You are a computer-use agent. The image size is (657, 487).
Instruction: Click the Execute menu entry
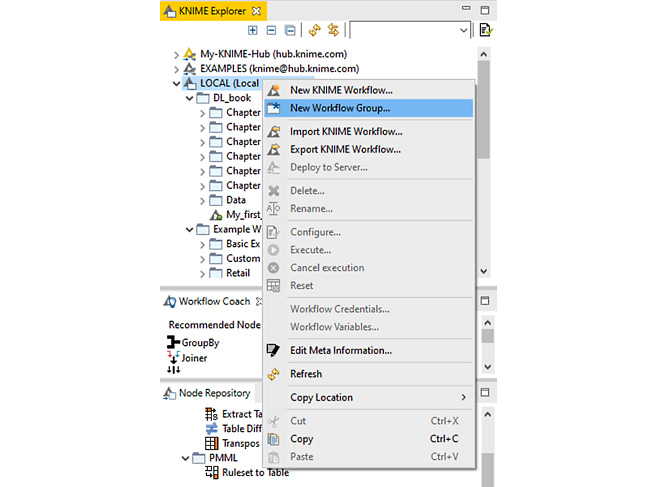369,250
